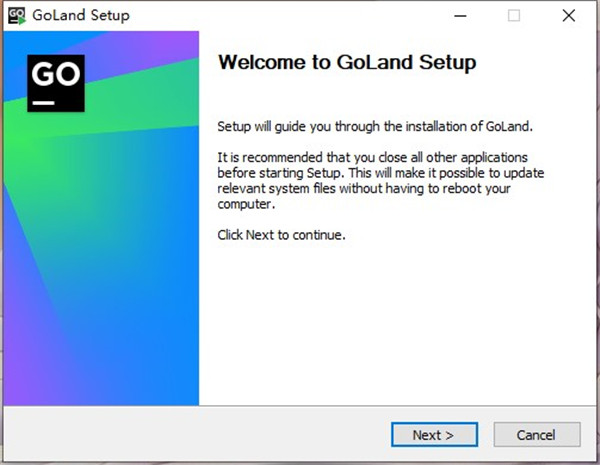Image resolution: width=600 pixels, height=465 pixels.
Task: Click Next > to continue setup
Action: tap(434, 435)
